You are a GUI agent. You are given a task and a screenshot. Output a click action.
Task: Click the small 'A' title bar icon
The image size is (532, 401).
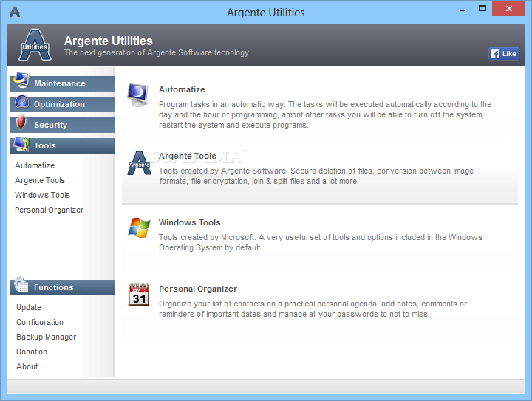(x=15, y=12)
